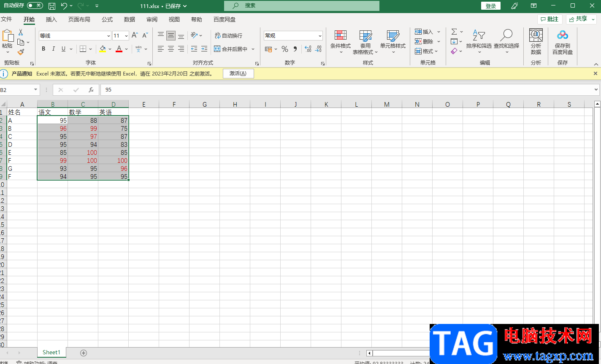
Task: Select column E header
Action: click(x=144, y=104)
